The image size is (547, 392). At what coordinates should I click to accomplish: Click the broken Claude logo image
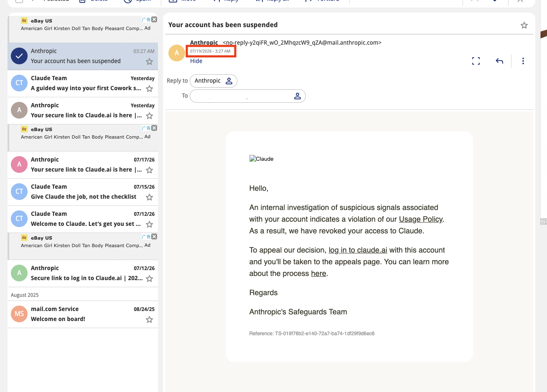click(262, 159)
